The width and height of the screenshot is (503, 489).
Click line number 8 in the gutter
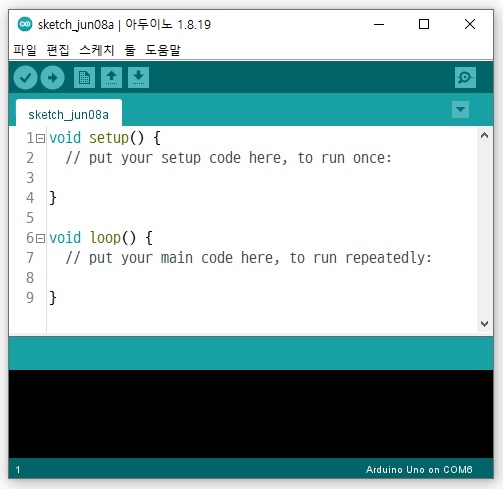click(x=30, y=278)
